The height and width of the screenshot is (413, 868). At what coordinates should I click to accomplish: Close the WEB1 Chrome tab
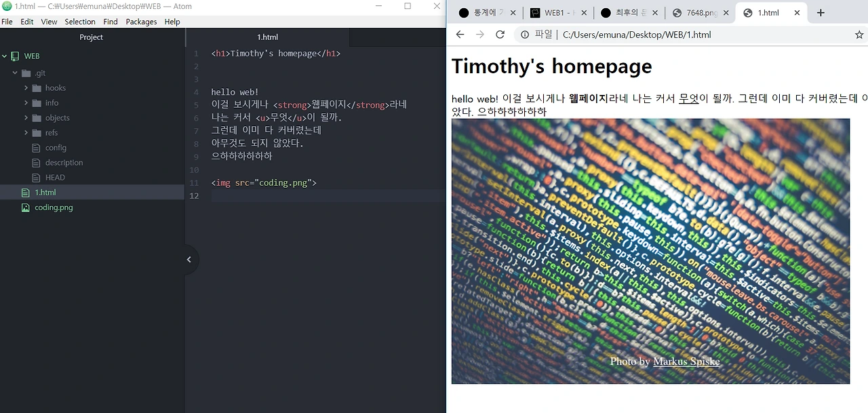583,13
